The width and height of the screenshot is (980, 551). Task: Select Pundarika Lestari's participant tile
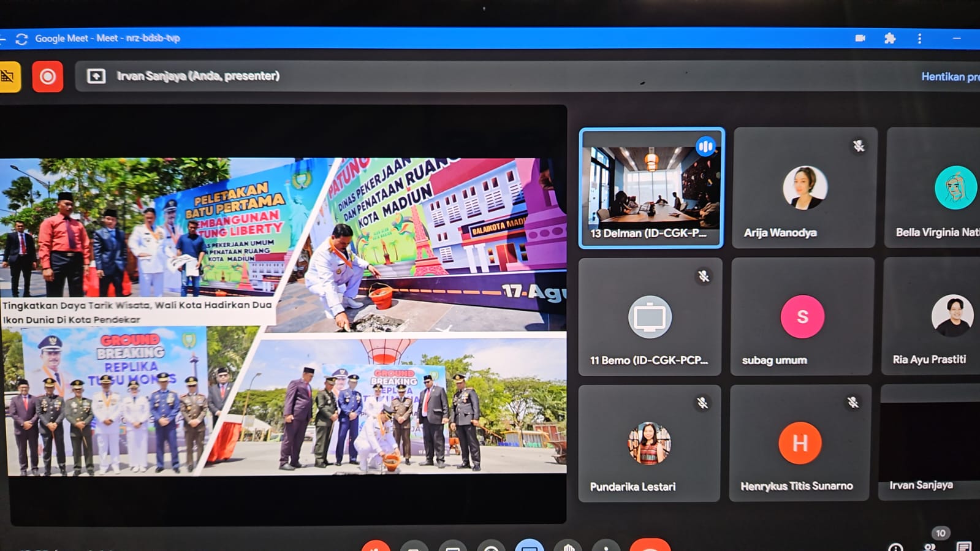(649, 443)
